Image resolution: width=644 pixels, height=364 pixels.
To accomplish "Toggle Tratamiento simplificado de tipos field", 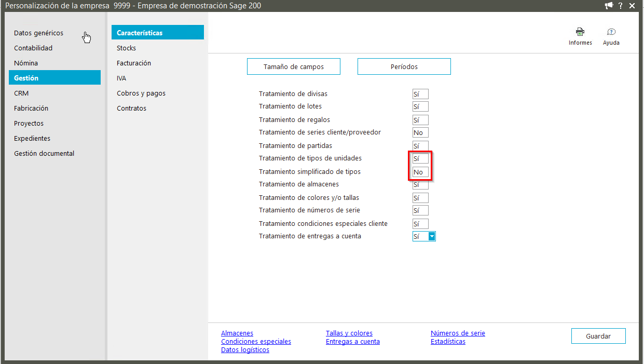I will [420, 172].
